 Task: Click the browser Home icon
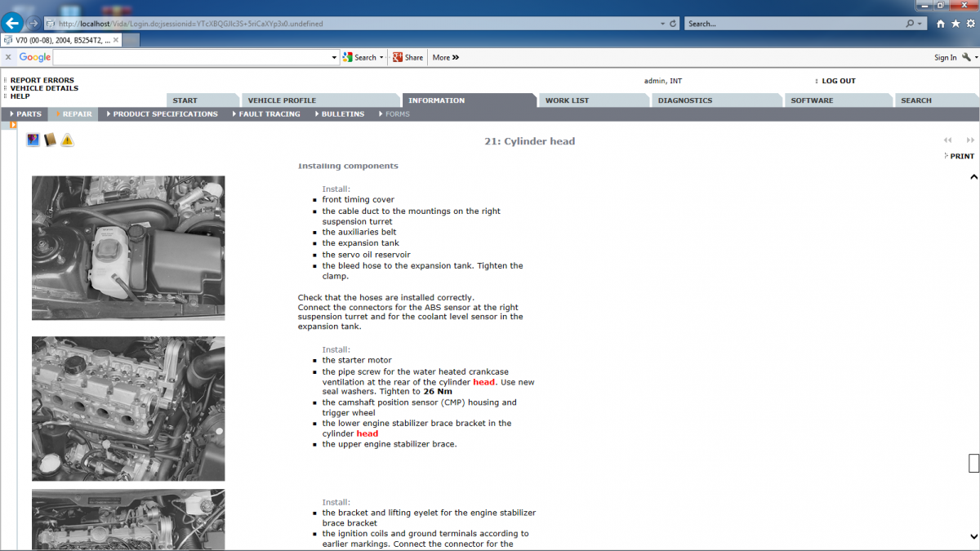click(x=942, y=24)
